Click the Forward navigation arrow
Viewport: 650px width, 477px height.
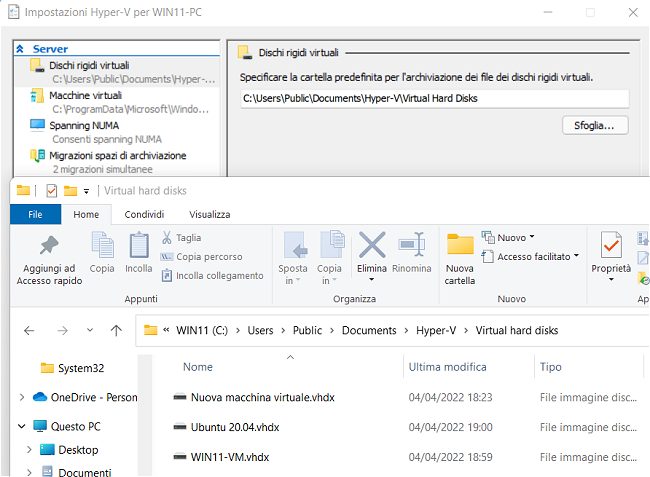pos(62,330)
